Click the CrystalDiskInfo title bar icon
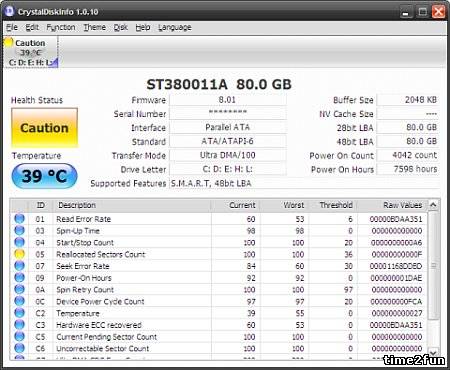The height and width of the screenshot is (370, 450). (9, 11)
